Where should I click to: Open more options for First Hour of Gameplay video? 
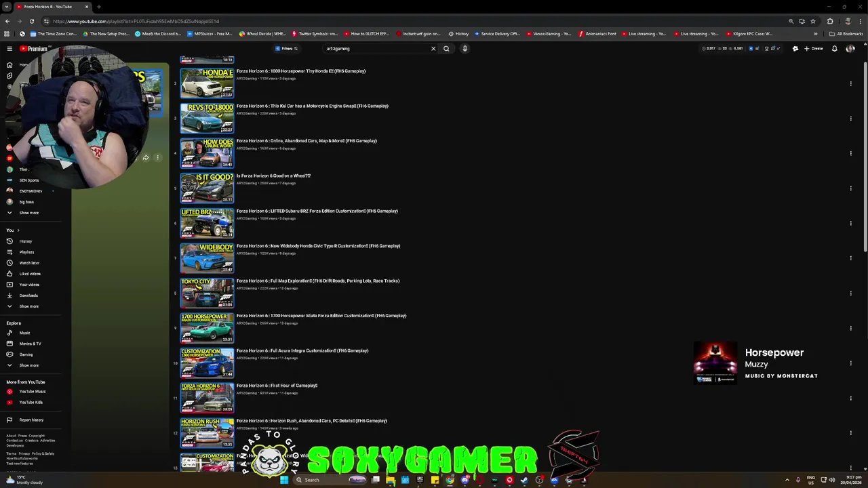pyautogui.click(x=850, y=398)
